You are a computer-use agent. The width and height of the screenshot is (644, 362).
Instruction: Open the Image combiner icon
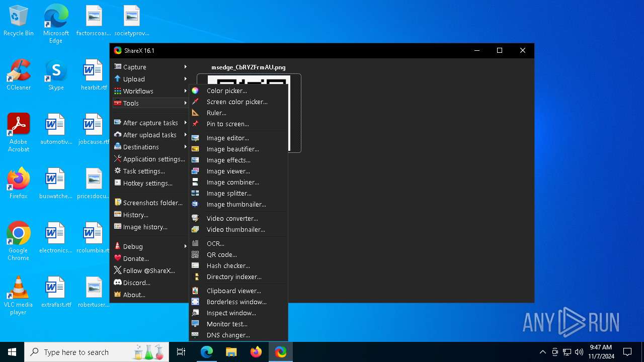(195, 182)
